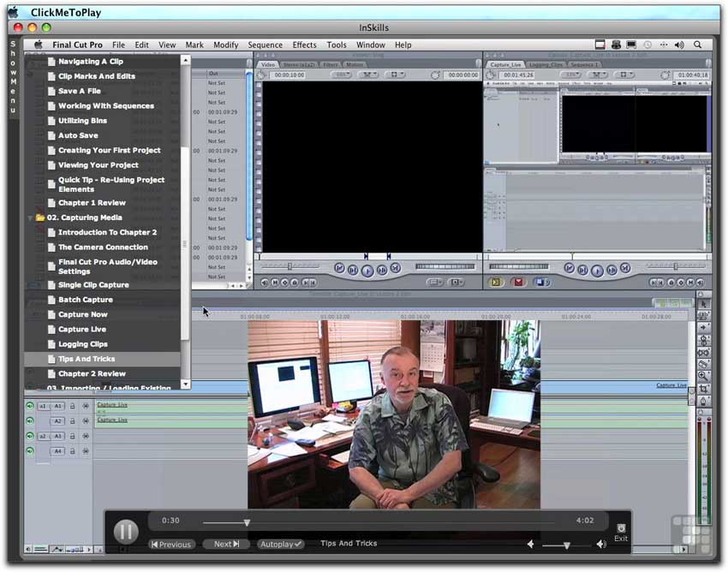Click the Viewer shuttle control slider
Screen dimensions: 728x572
point(289,266)
